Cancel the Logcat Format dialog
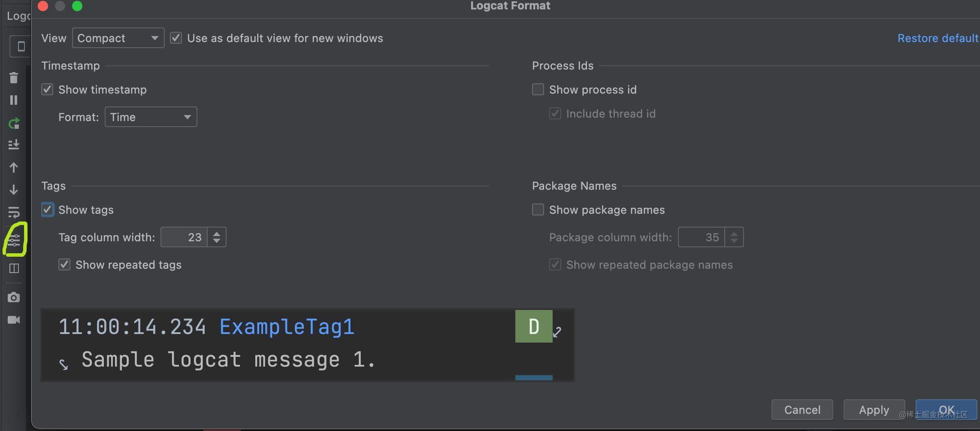Image resolution: width=980 pixels, height=431 pixels. coord(802,410)
